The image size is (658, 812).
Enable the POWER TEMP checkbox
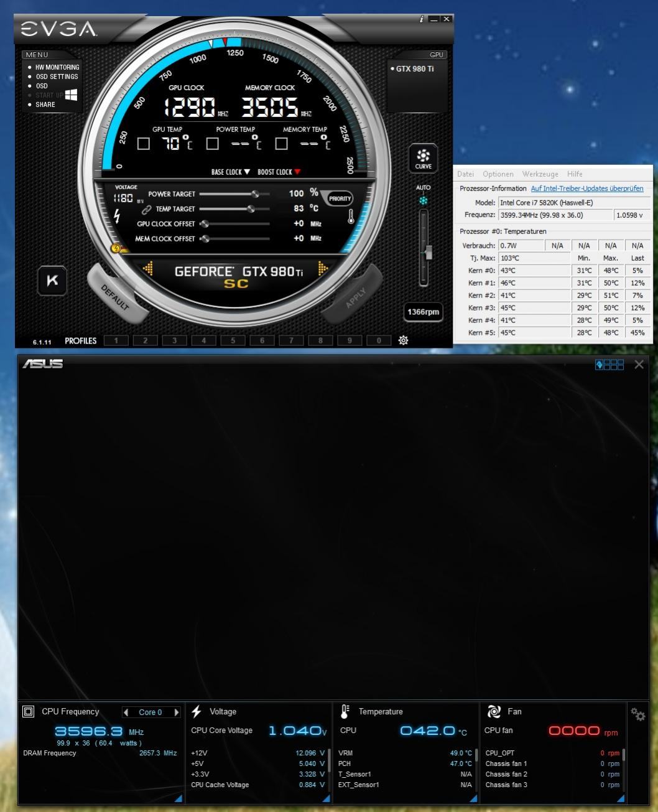pyautogui.click(x=213, y=144)
